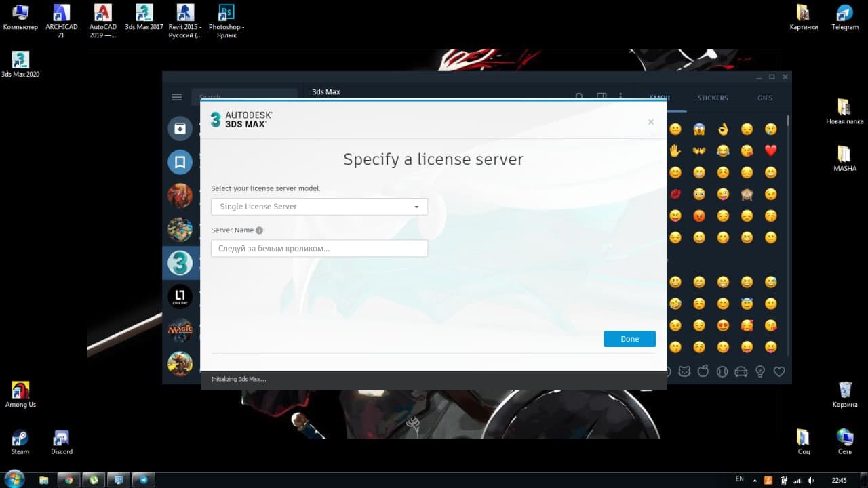This screenshot has height=488, width=868.
Task: Select the Among Us desktop icon
Action: (20, 394)
